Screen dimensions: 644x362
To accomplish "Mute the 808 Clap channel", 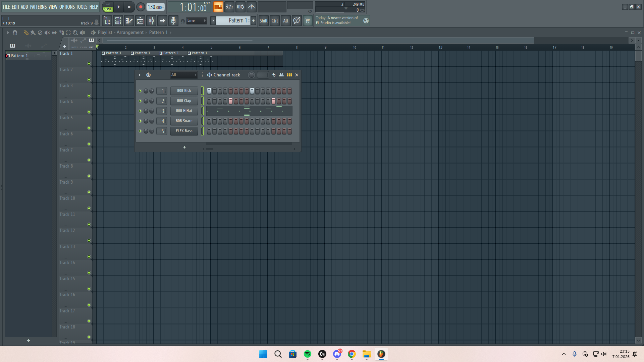I will (x=140, y=101).
